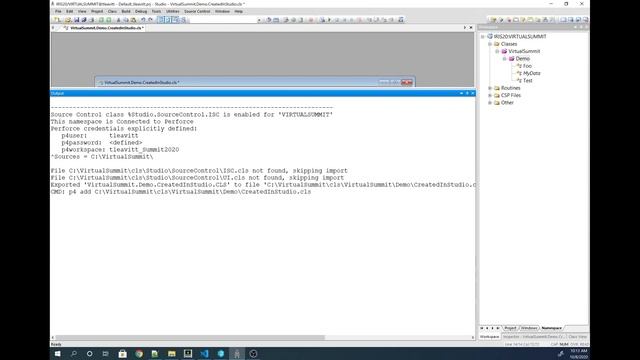This screenshot has width=640, height=360.
Task: Open the Build menu
Action: coord(126,11)
